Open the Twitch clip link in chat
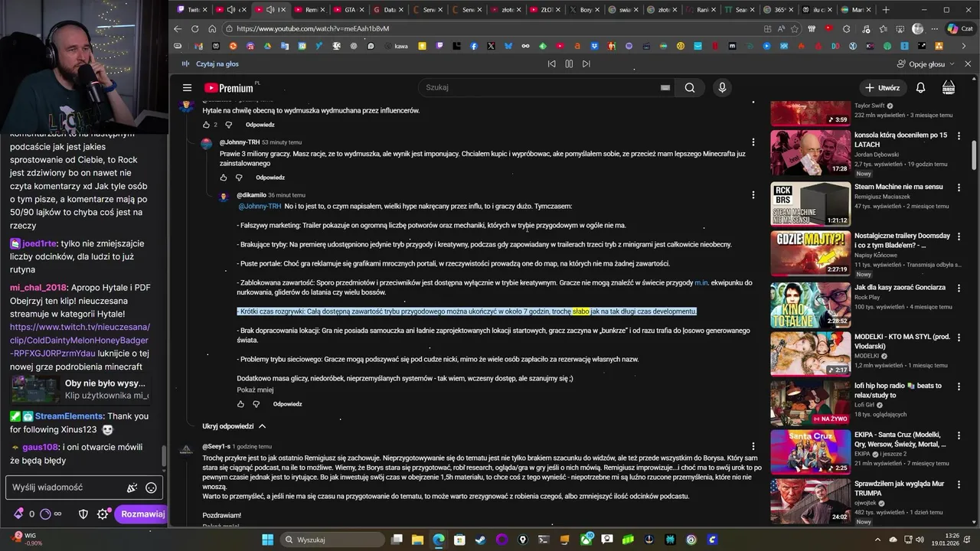980x551 pixels. tap(79, 340)
